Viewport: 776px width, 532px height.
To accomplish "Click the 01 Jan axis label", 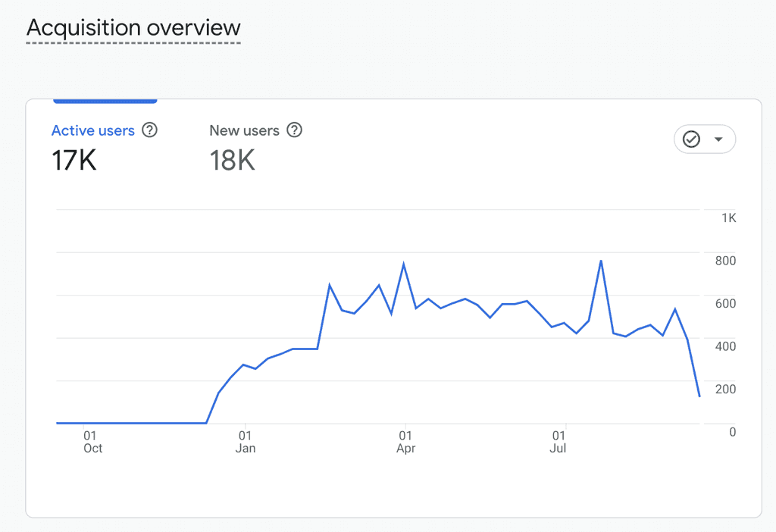I will pyautogui.click(x=246, y=442).
